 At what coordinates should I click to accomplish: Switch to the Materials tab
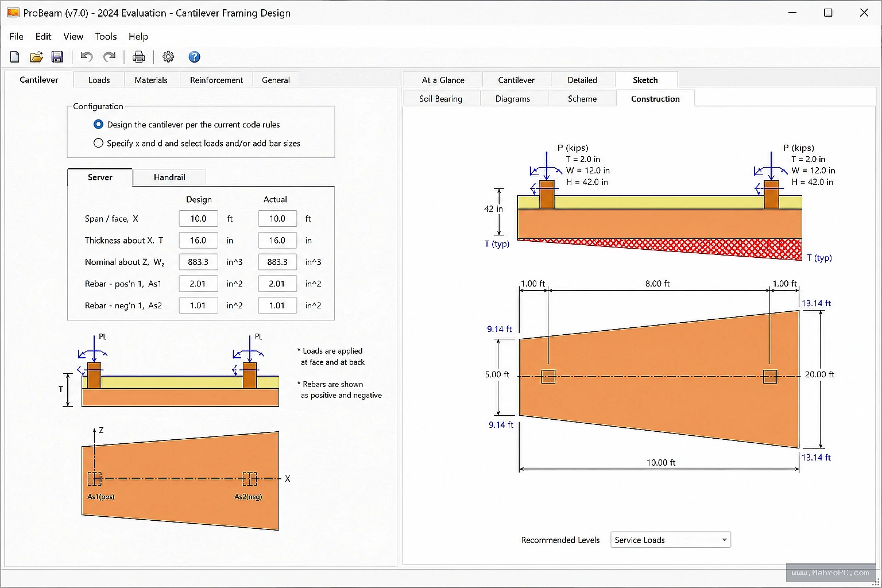(x=151, y=80)
